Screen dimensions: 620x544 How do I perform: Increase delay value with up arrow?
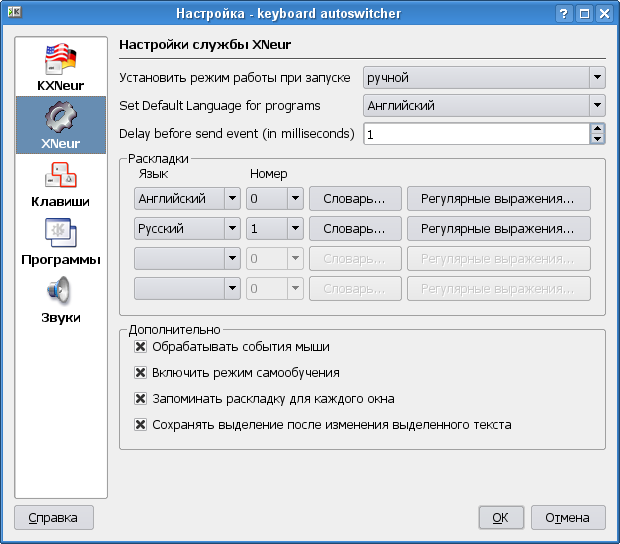click(597, 128)
